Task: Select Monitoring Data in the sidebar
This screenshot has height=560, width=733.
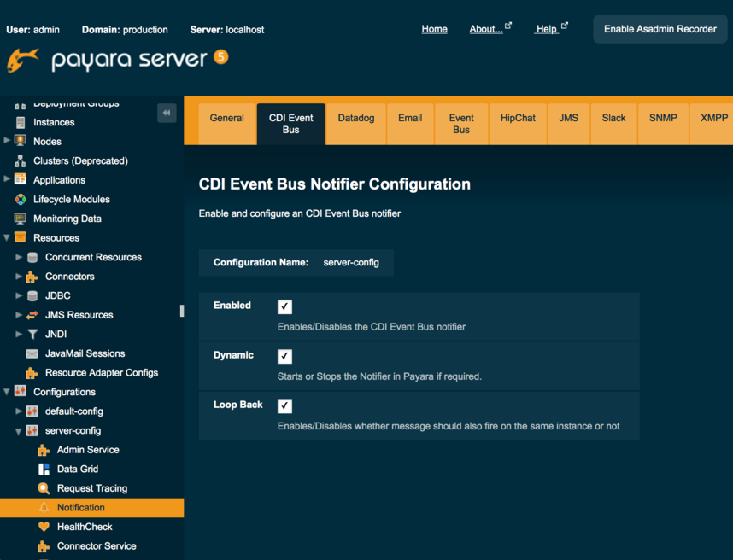Action: click(x=67, y=219)
